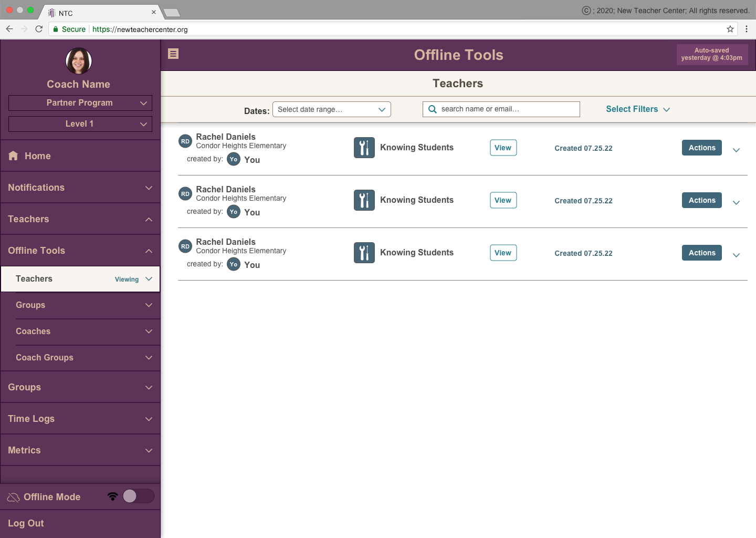This screenshot has height=538, width=756.
Task: Select the NTC browser tab
Action: [x=102, y=13]
